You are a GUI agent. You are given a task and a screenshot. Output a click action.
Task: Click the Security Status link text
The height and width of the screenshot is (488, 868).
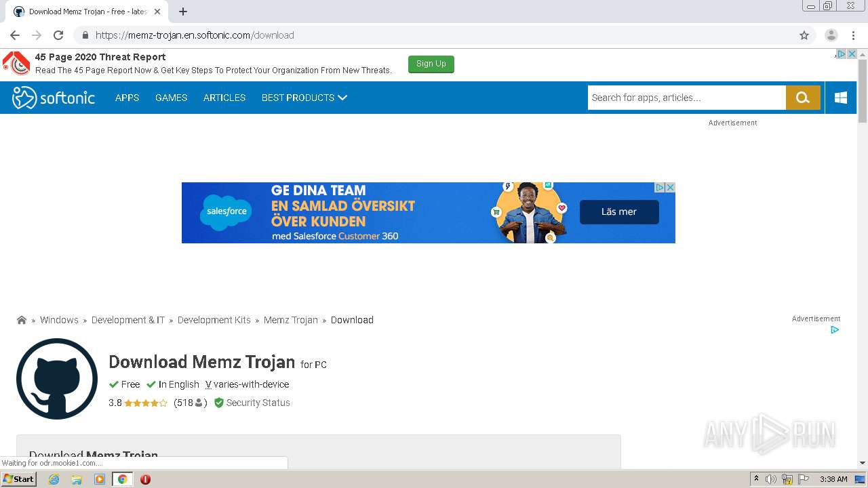coord(258,403)
